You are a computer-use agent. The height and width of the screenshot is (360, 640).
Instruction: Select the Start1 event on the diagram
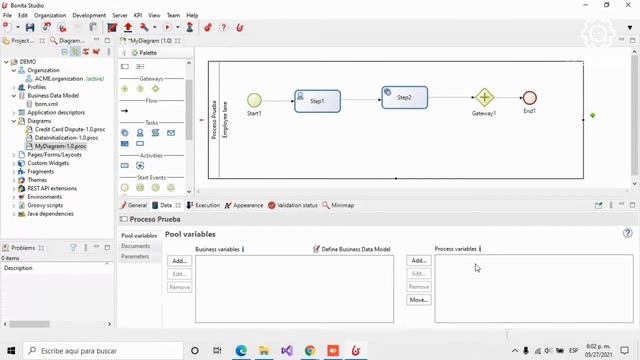(254, 100)
